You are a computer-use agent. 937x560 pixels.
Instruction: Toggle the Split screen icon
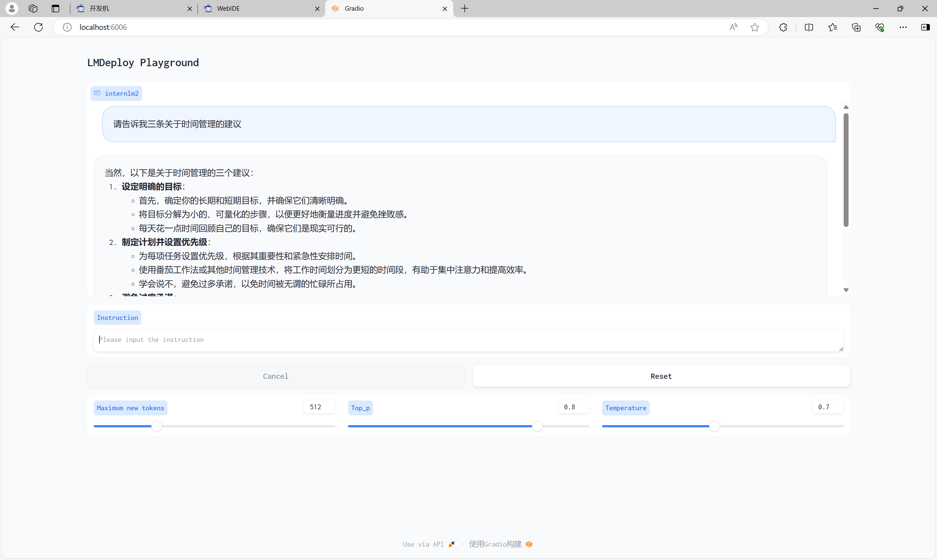click(x=809, y=27)
